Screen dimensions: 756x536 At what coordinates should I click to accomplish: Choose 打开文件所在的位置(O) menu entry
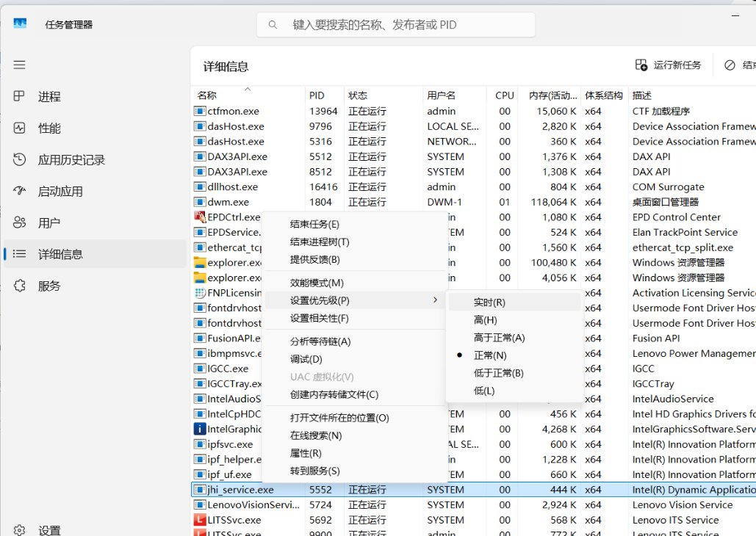coord(354,418)
